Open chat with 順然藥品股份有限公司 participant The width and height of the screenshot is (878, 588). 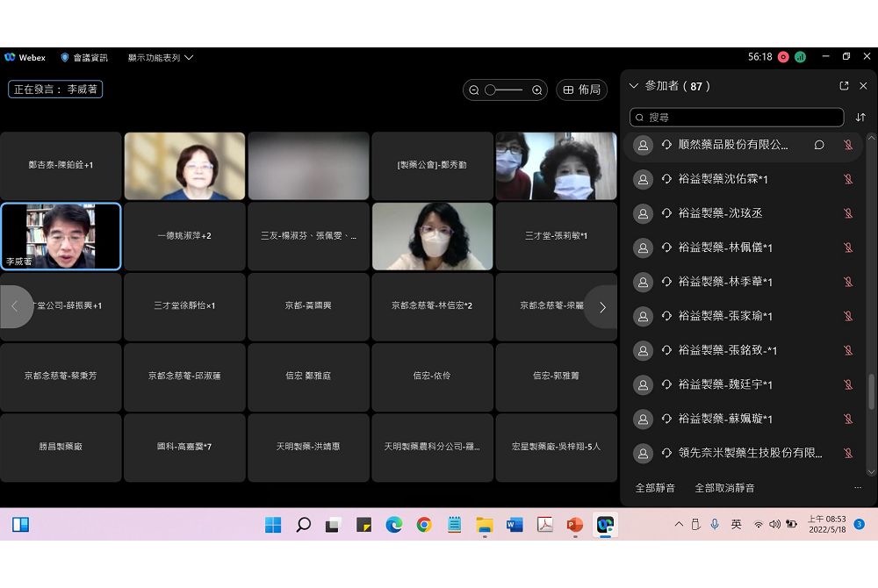[819, 145]
